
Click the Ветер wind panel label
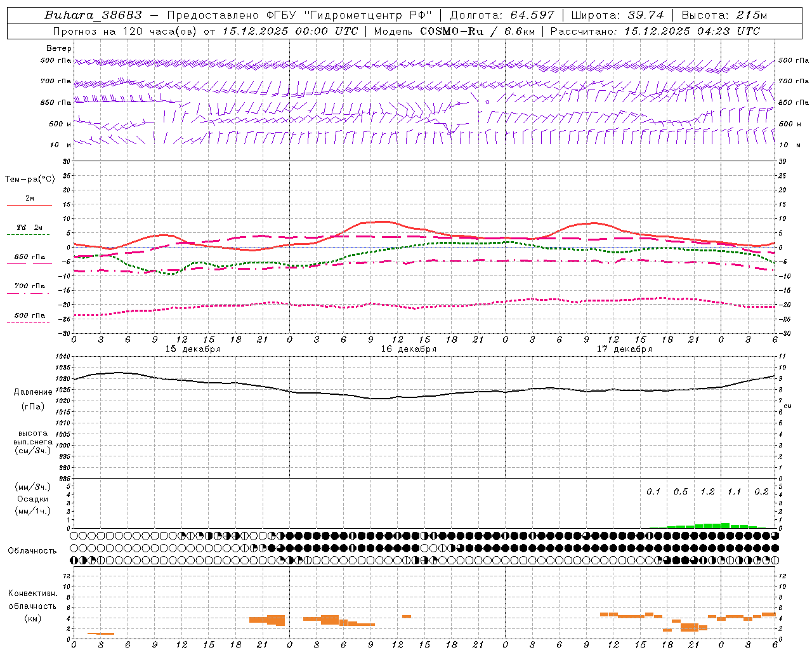[58, 48]
